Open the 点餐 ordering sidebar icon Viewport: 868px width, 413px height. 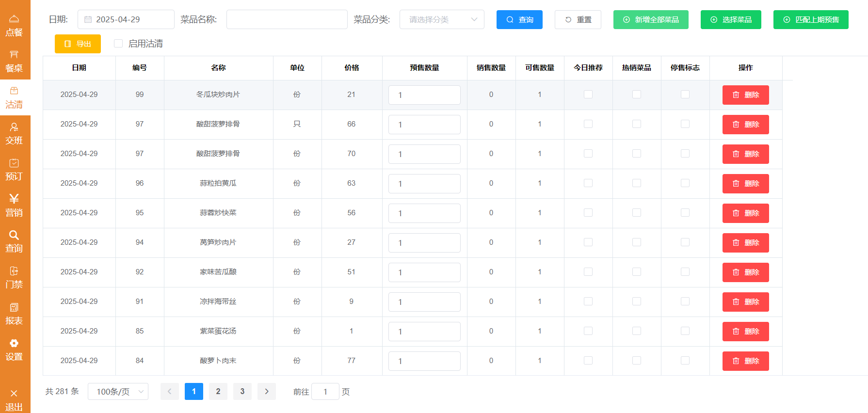14,25
